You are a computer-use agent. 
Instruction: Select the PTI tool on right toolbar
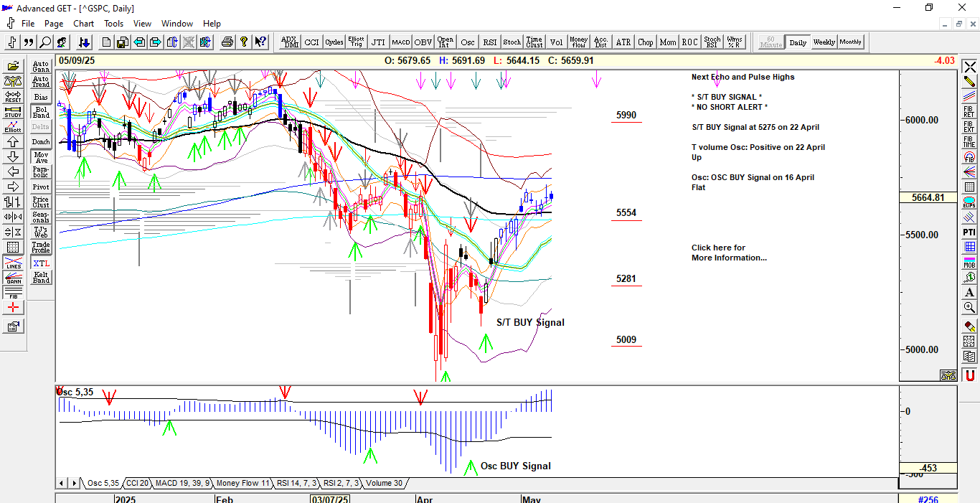(969, 232)
